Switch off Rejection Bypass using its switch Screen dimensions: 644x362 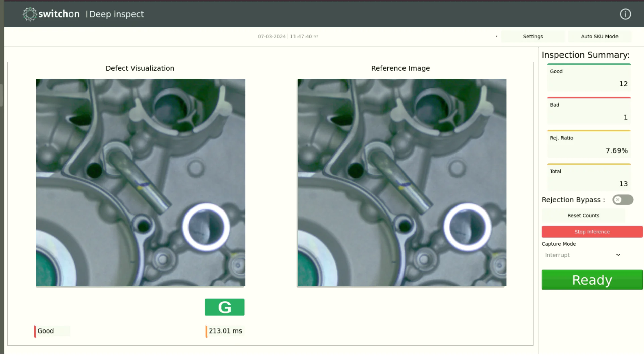tap(623, 200)
